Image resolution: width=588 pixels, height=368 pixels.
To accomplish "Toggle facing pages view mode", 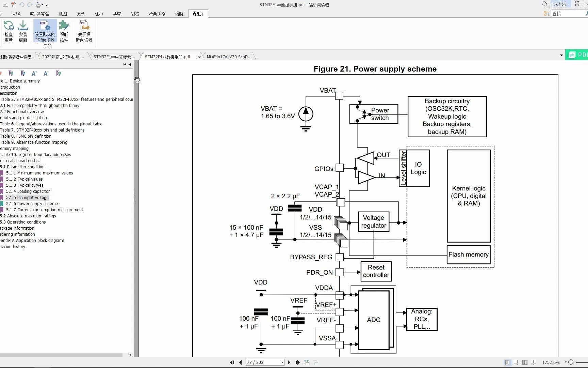I will pyautogui.click(x=525, y=362).
